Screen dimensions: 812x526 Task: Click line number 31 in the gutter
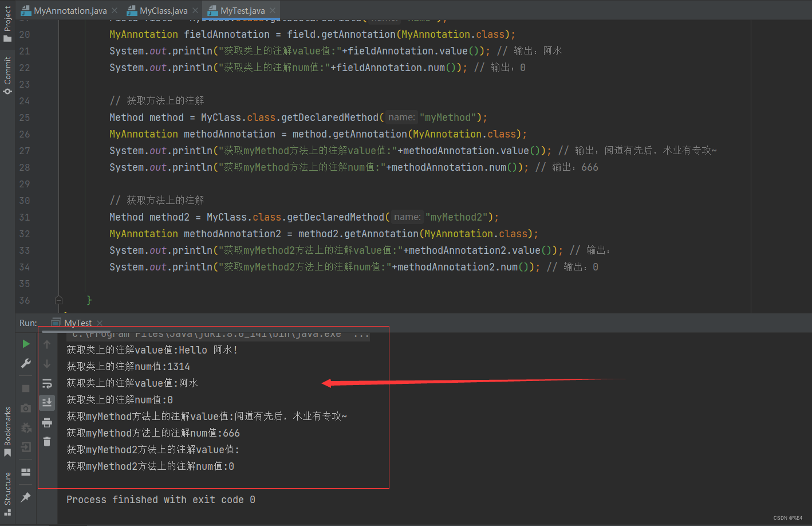pos(25,217)
